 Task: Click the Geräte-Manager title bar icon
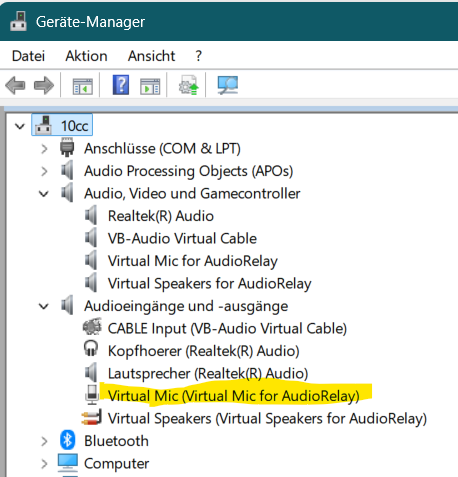click(18, 21)
